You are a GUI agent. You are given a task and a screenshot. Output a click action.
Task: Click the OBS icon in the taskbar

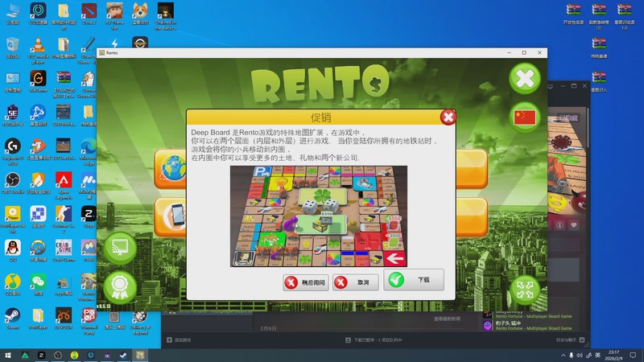pos(57,356)
